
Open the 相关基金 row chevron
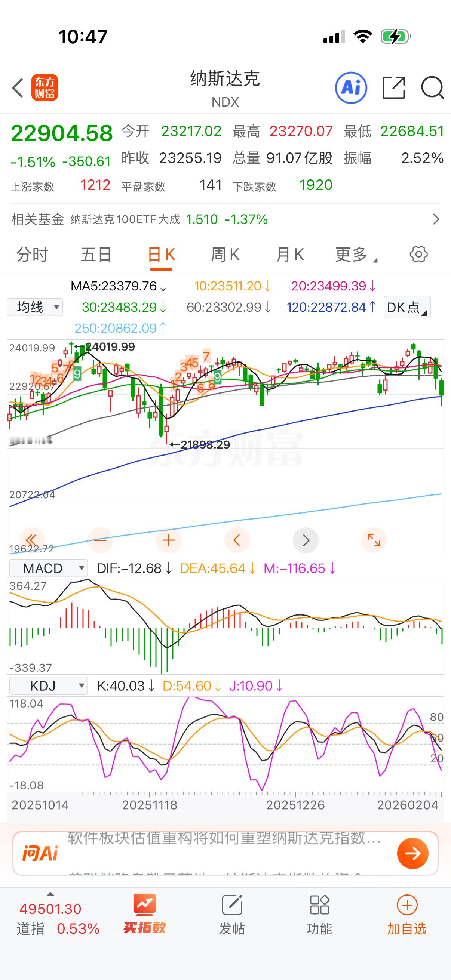coord(436,219)
